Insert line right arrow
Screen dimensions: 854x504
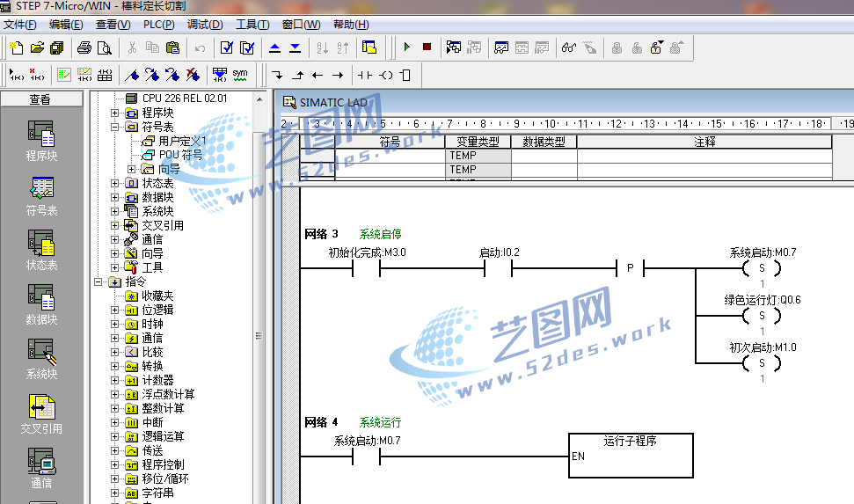coord(338,75)
